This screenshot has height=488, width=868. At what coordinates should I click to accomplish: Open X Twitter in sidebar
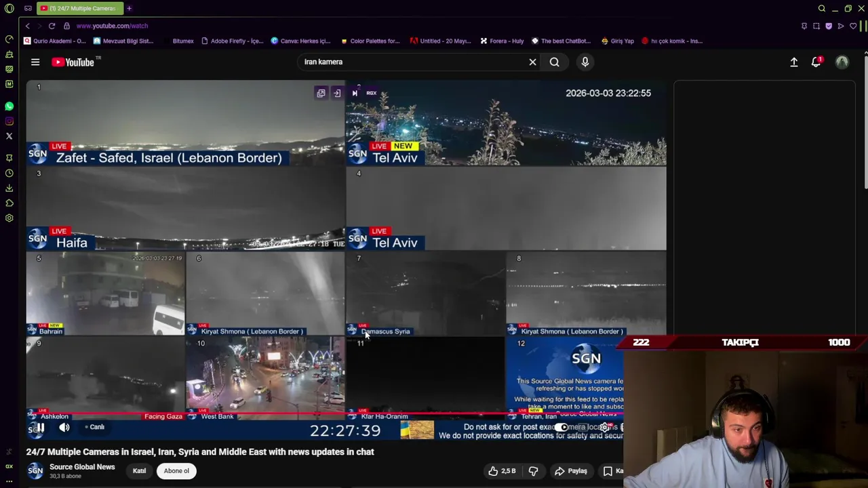tap(9, 136)
